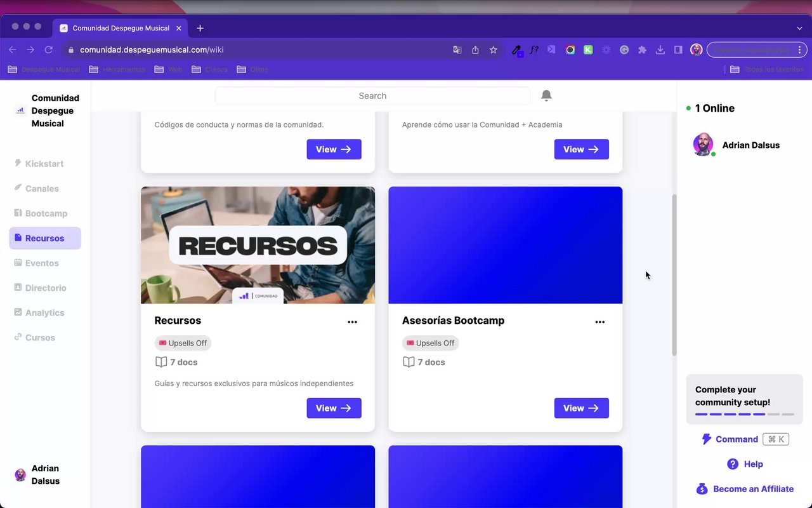Open the Todos los favoritos folder

pos(767,69)
